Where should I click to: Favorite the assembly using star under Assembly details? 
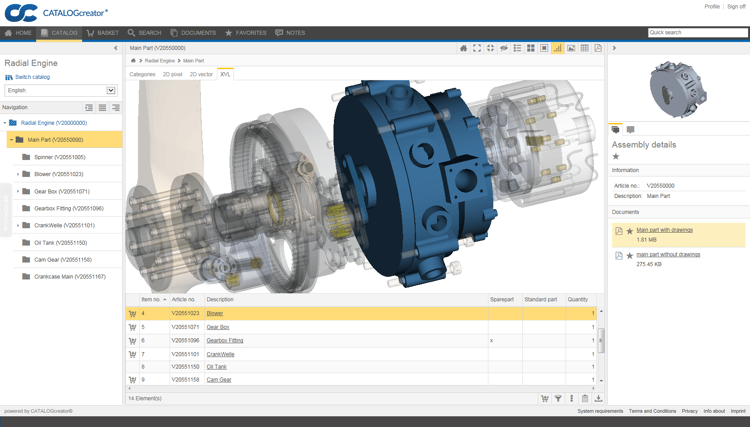[x=616, y=157]
